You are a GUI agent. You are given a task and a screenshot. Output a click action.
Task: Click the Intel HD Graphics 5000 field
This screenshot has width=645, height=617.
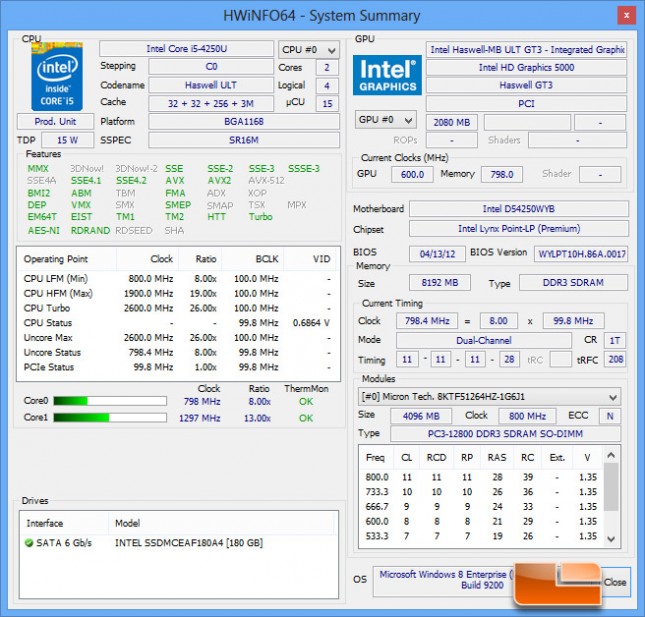[x=526, y=67]
